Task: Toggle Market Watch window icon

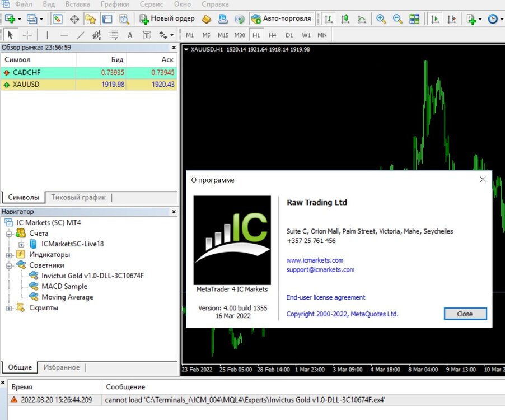Action: coord(58,19)
